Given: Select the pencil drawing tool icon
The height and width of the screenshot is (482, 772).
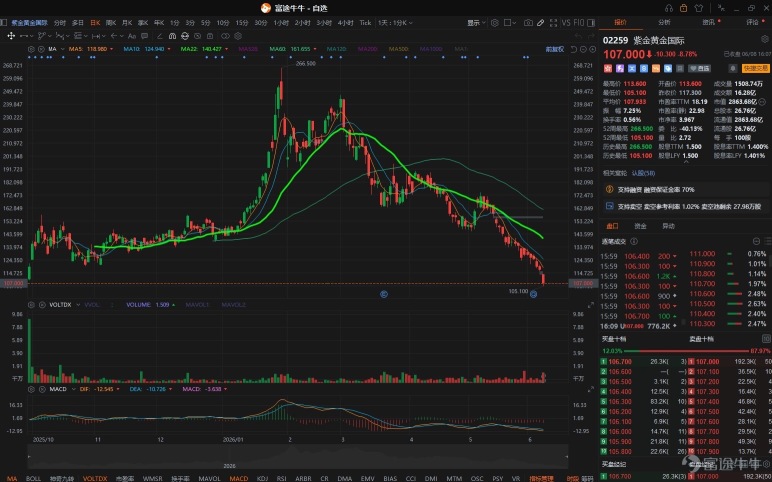Looking at the screenshot, I should pos(541,23).
